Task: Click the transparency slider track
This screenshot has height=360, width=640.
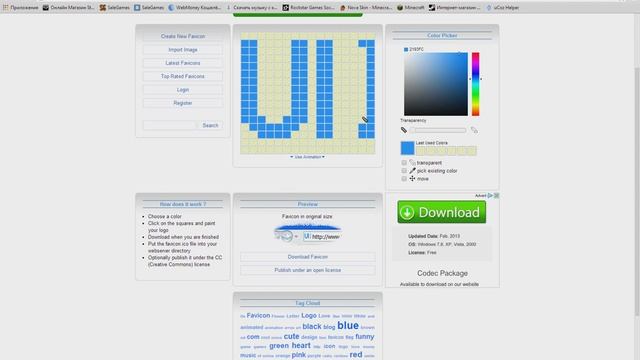Action: pyautogui.click(x=438, y=130)
